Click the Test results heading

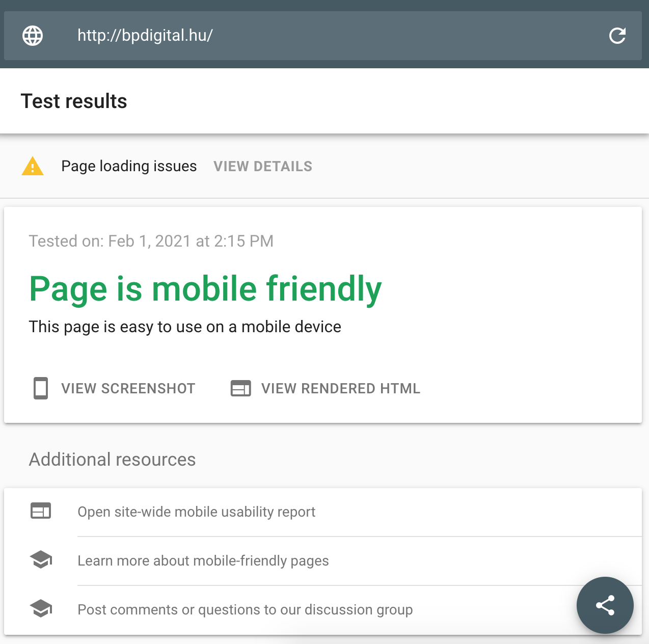74,101
